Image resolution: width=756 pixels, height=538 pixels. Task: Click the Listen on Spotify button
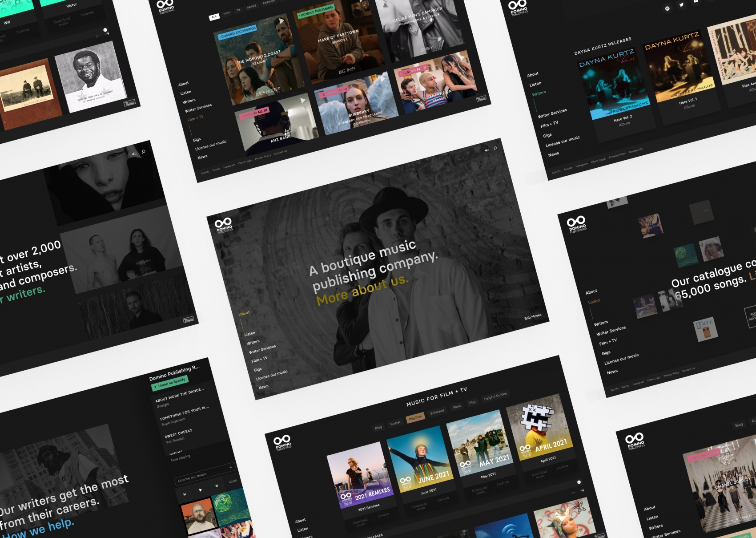(170, 383)
